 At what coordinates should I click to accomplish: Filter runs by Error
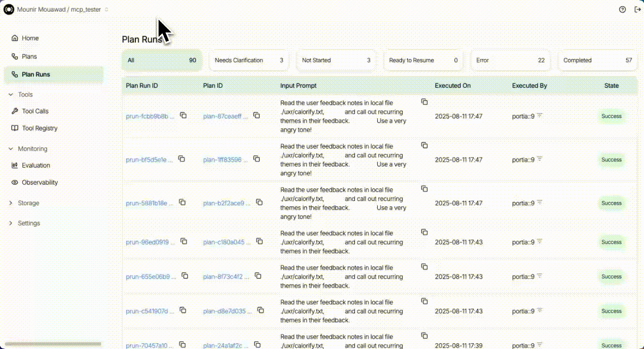tap(510, 60)
